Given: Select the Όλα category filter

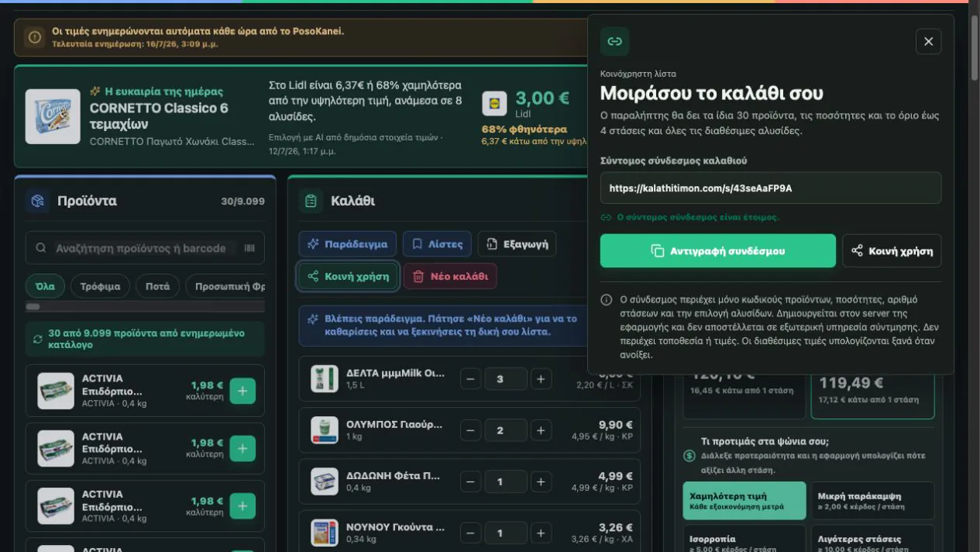Looking at the screenshot, I should pos(45,286).
